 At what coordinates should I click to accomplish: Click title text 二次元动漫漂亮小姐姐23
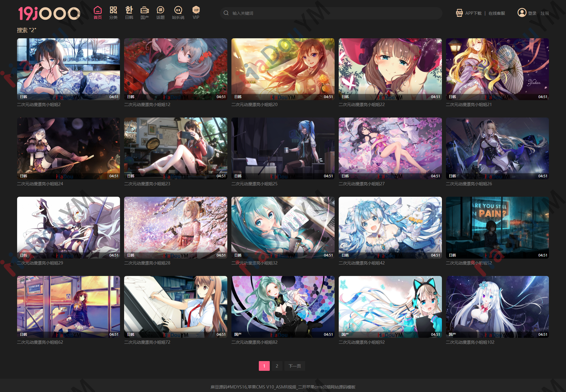pos(147,184)
